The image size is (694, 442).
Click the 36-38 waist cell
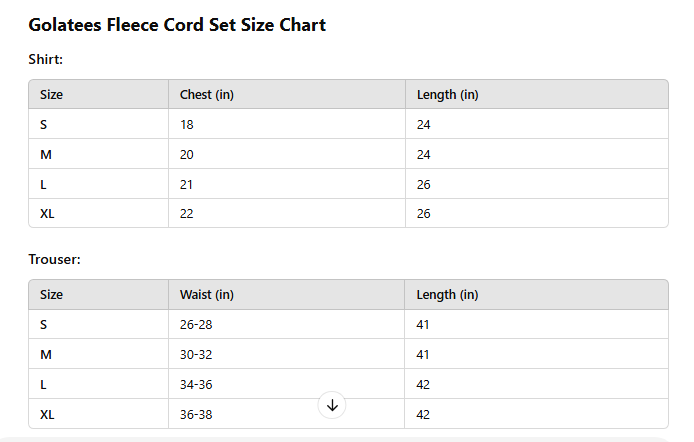[196, 414]
